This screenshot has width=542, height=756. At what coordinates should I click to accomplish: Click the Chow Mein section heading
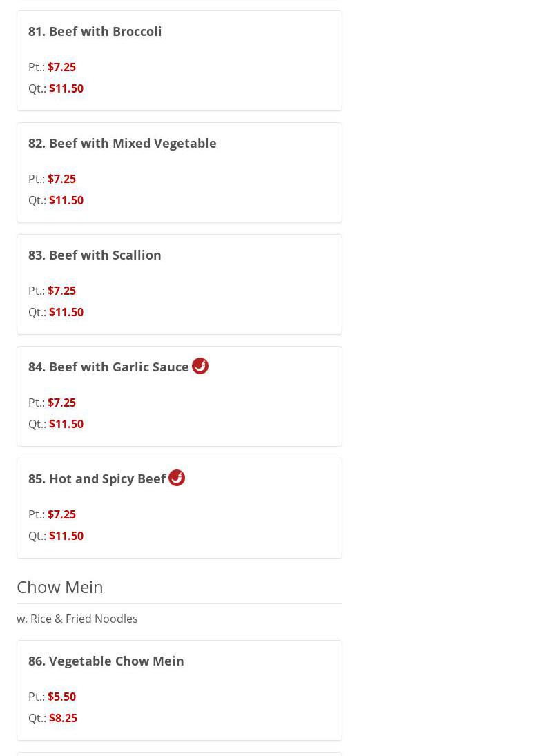click(x=60, y=587)
